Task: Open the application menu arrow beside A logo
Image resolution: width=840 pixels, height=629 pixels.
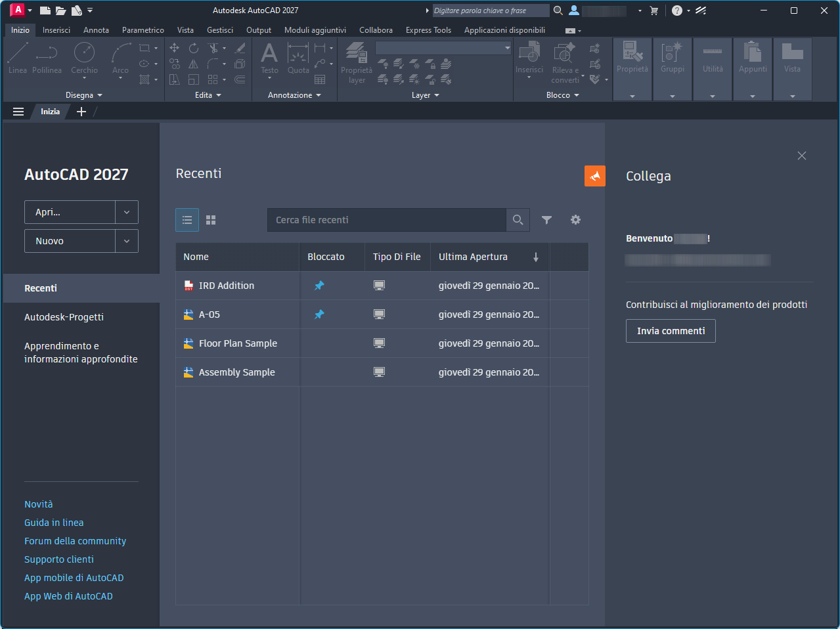Action: 30,11
